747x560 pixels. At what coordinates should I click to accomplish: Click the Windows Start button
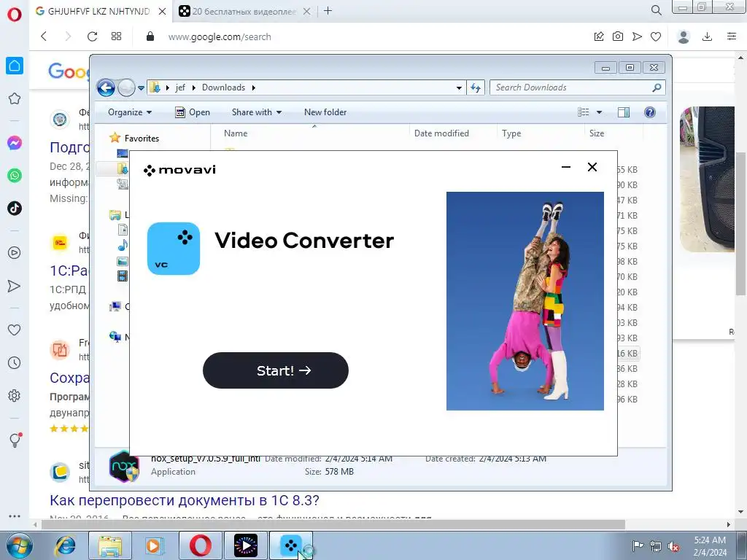tap(19, 545)
